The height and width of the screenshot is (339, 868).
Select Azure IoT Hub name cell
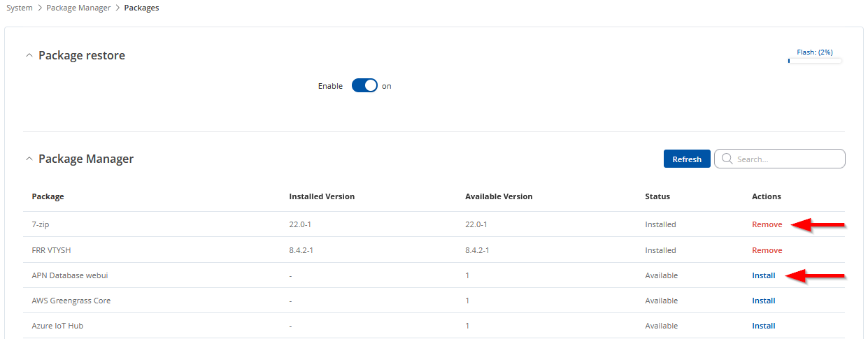point(59,326)
